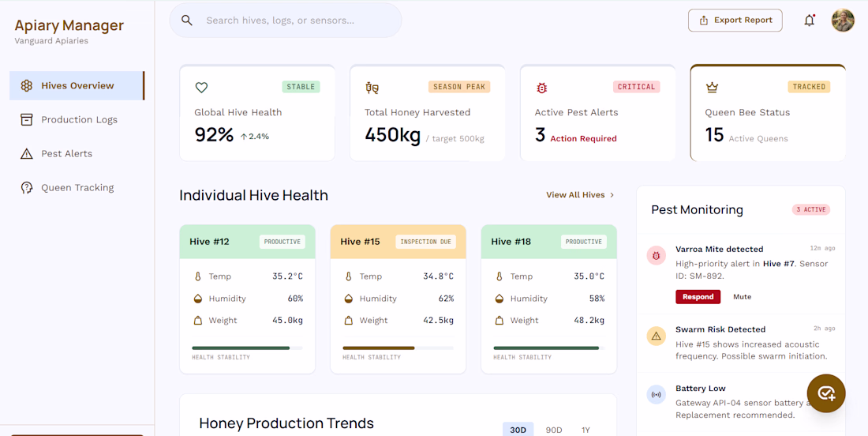Select the 30D trend range tab

518,430
